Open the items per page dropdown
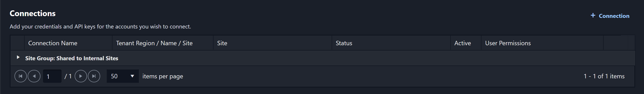Viewport: 644px width, 94px height. pyautogui.click(x=123, y=76)
